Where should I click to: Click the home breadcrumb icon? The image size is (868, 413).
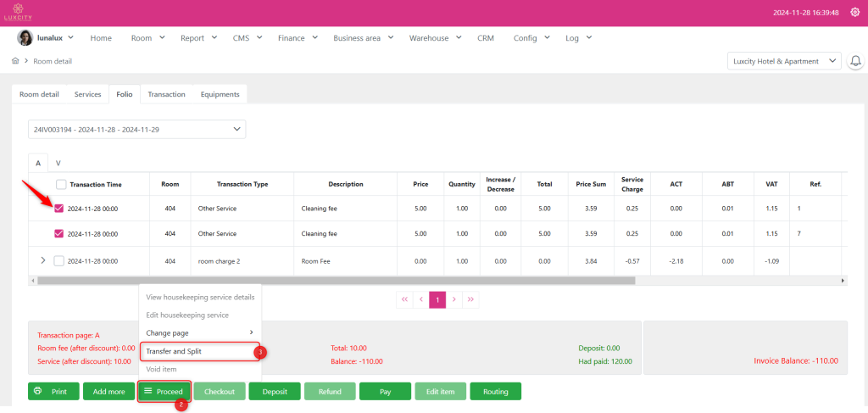15,61
